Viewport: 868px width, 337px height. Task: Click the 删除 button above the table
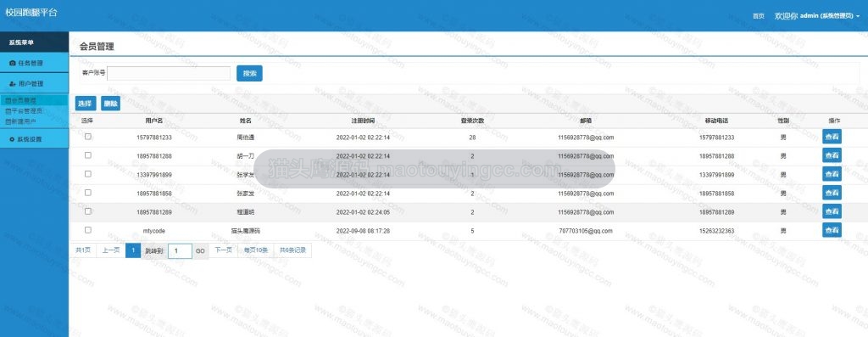pos(110,103)
